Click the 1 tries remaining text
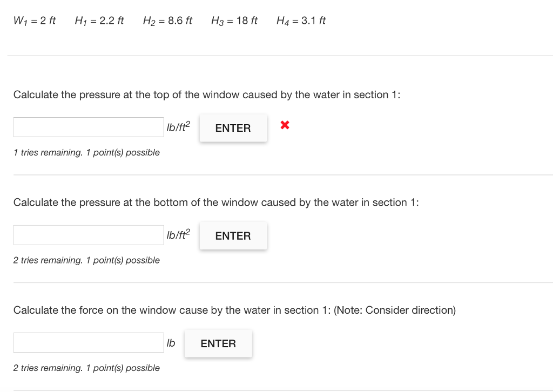 point(86,152)
